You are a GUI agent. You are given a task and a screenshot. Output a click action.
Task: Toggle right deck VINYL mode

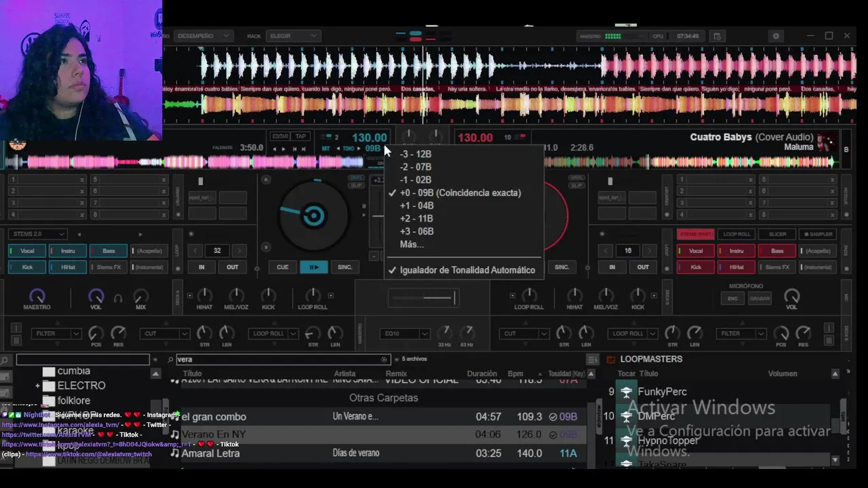(x=576, y=178)
